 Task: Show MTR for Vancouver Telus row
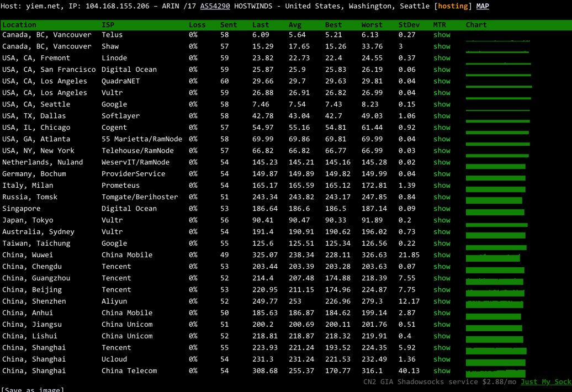point(442,35)
